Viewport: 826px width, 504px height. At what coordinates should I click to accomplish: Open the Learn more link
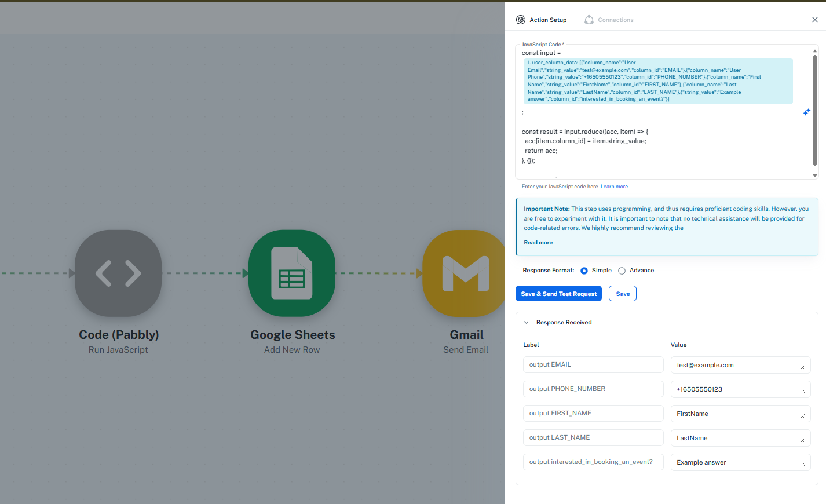point(614,187)
